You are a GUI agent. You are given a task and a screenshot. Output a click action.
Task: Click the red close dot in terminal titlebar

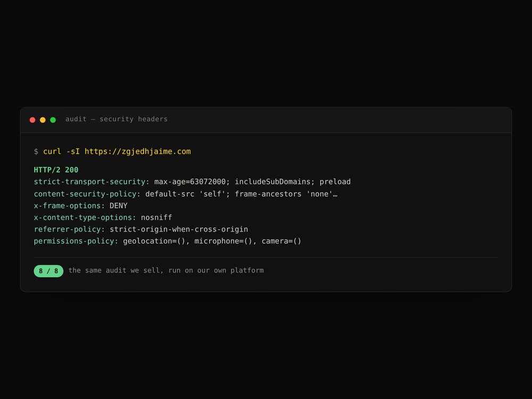(32, 120)
